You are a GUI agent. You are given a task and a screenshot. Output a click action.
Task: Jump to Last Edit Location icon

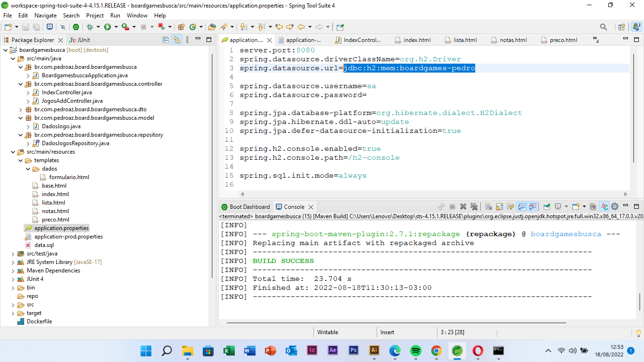pyautogui.click(x=279, y=27)
